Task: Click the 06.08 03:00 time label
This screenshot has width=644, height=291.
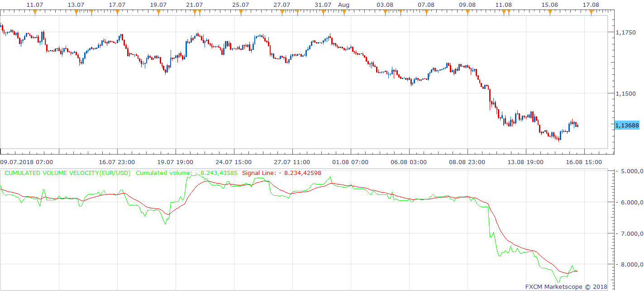Action: [x=409, y=161]
